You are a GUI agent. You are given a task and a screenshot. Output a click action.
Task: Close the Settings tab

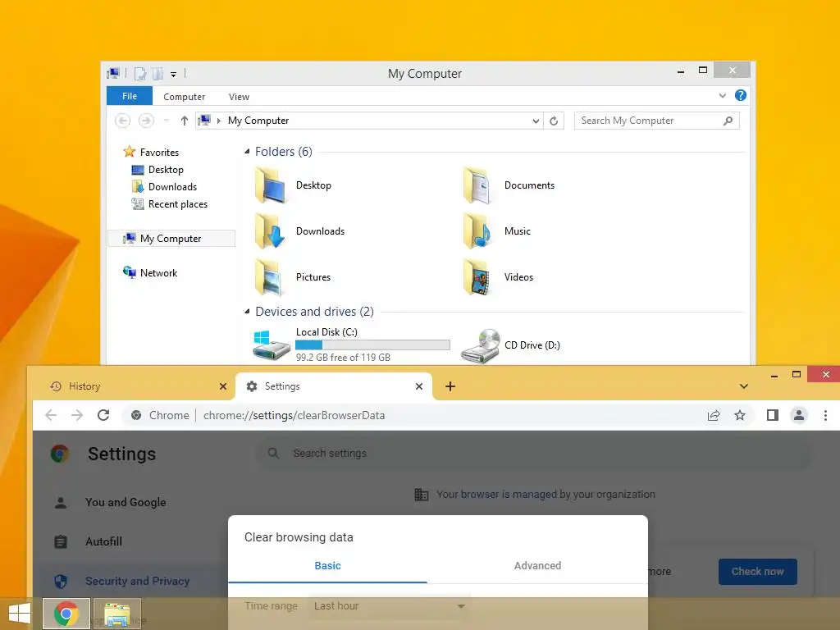pyautogui.click(x=419, y=386)
